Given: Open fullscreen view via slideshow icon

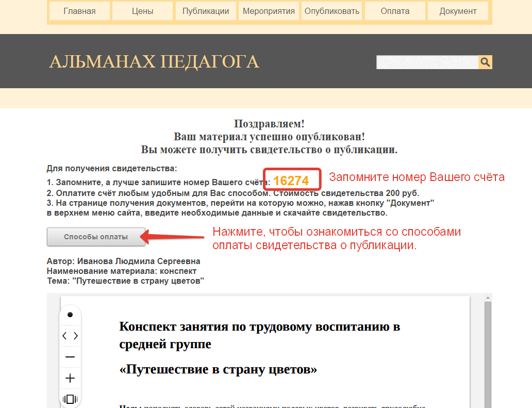Looking at the screenshot, I should (70, 398).
